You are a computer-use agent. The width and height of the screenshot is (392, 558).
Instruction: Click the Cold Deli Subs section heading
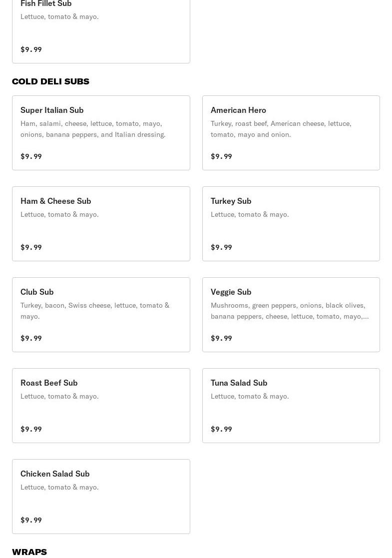tap(50, 81)
